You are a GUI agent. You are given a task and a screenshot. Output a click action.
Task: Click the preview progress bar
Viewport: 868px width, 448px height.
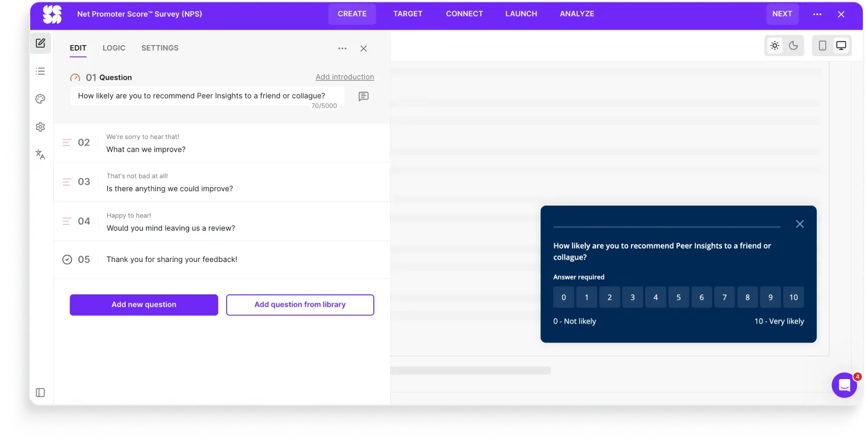(667, 227)
